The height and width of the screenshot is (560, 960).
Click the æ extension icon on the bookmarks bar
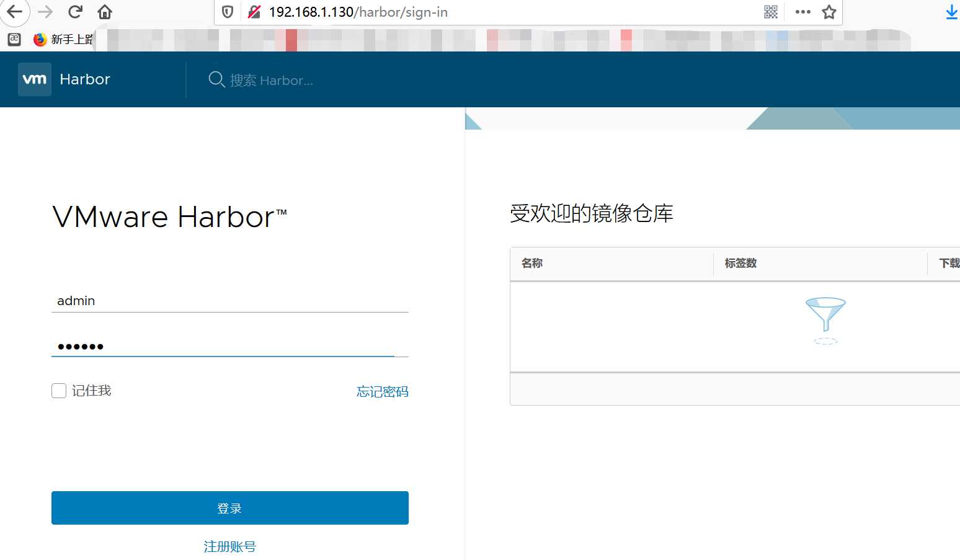coord(14,38)
